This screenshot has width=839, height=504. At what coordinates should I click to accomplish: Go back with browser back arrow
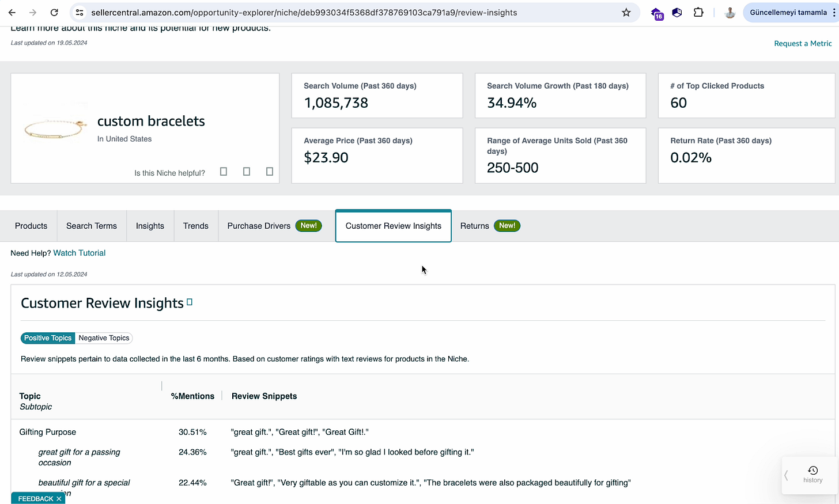[x=12, y=12]
